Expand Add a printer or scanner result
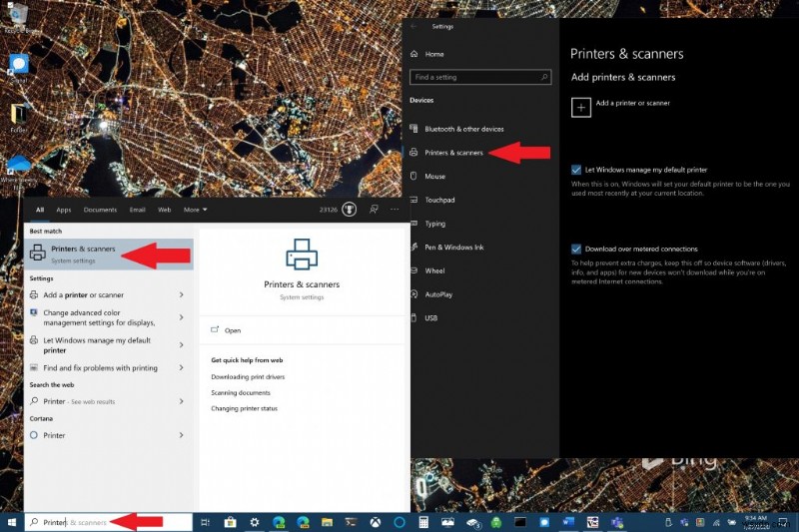This screenshot has height=532, width=799. (x=182, y=294)
